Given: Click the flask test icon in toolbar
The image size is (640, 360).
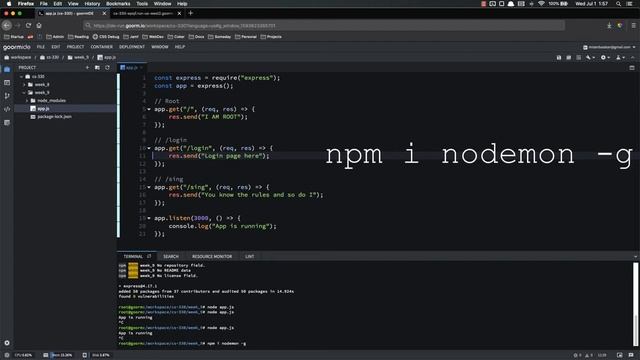Looking at the screenshot, I should coord(619,58).
